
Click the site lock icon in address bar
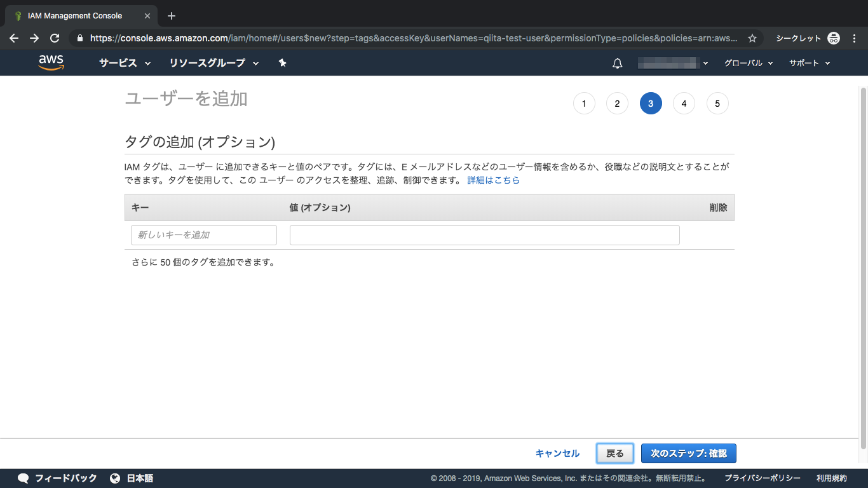click(79, 38)
